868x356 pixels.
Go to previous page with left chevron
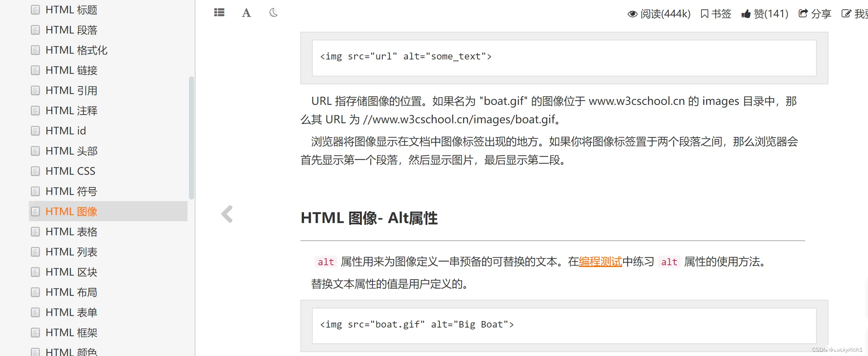227,214
